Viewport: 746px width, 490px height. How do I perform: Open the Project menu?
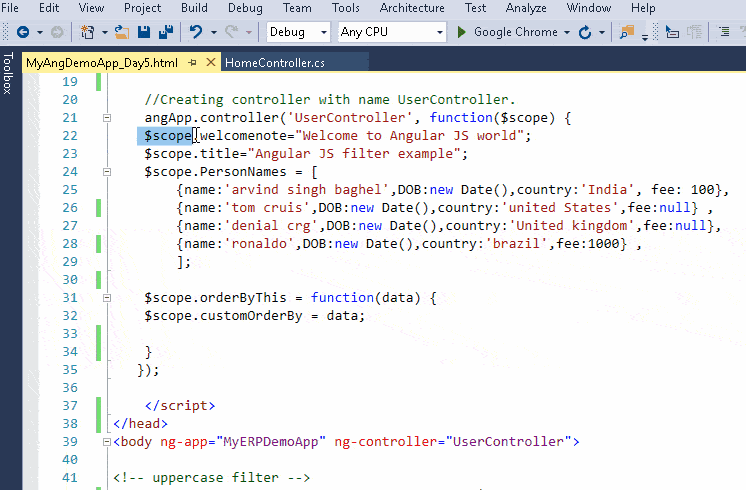[142, 8]
